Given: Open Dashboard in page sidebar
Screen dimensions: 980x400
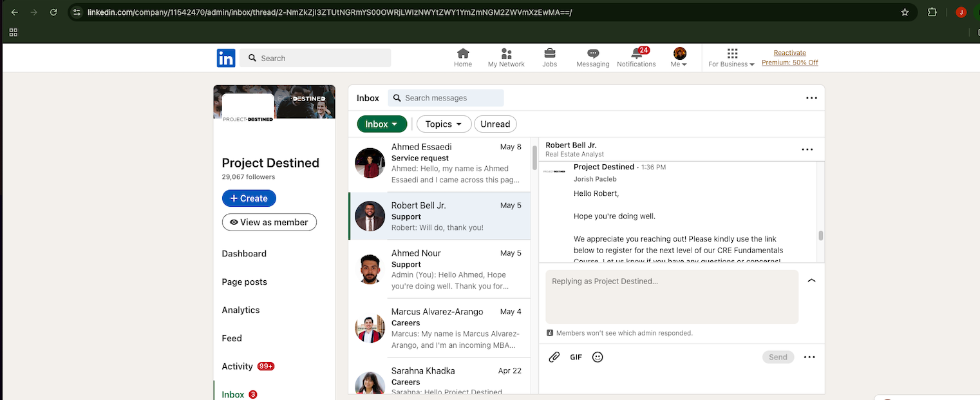Looking at the screenshot, I should (x=244, y=254).
